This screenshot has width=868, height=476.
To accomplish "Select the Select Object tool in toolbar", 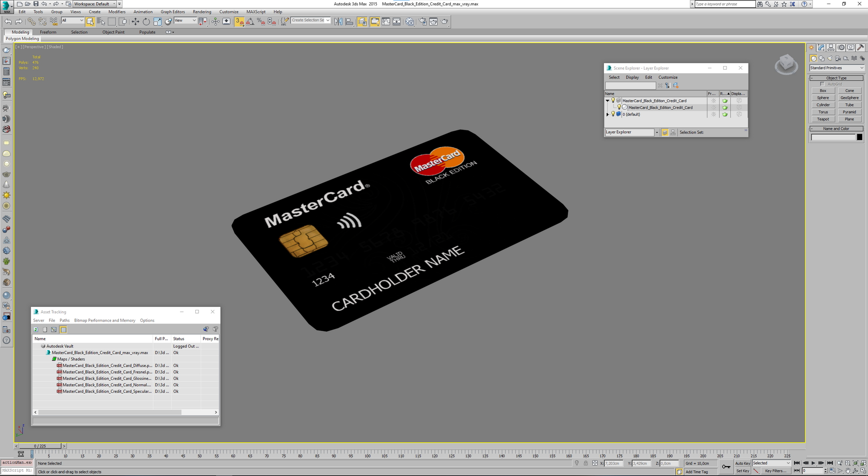I will [x=90, y=21].
